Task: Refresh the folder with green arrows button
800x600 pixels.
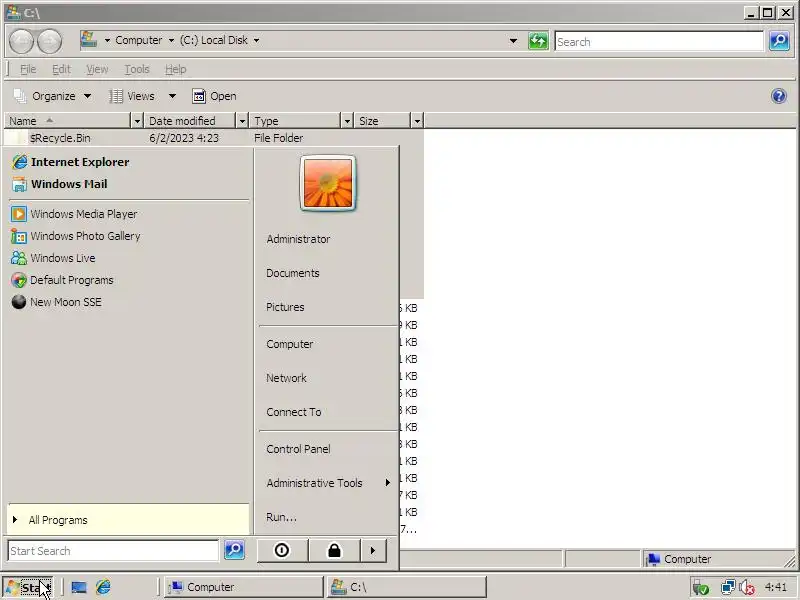Action: 538,41
